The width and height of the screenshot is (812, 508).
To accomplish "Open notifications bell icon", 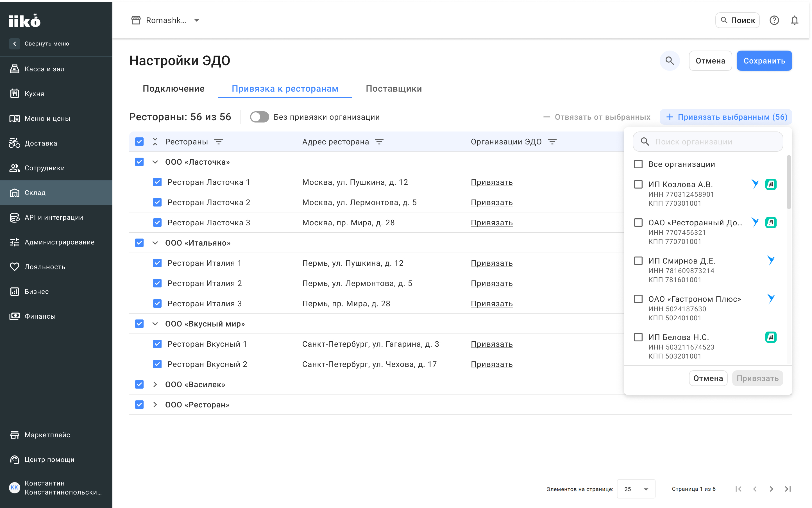I will tap(794, 21).
